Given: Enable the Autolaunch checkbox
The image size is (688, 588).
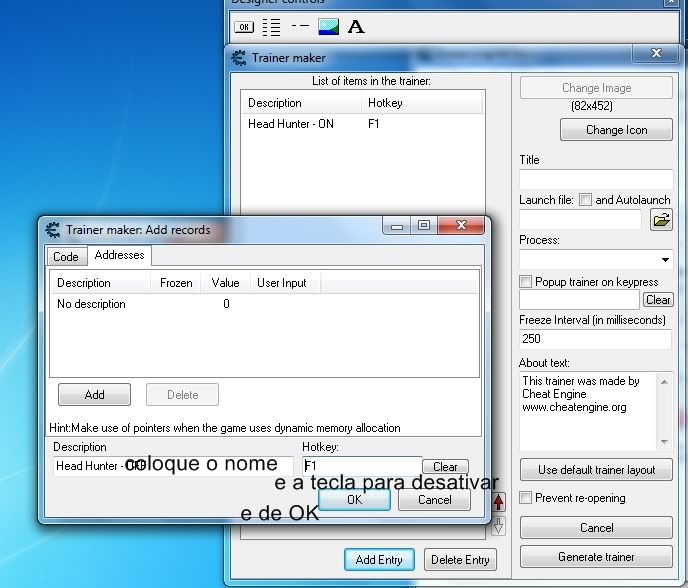Looking at the screenshot, I should tap(585, 200).
